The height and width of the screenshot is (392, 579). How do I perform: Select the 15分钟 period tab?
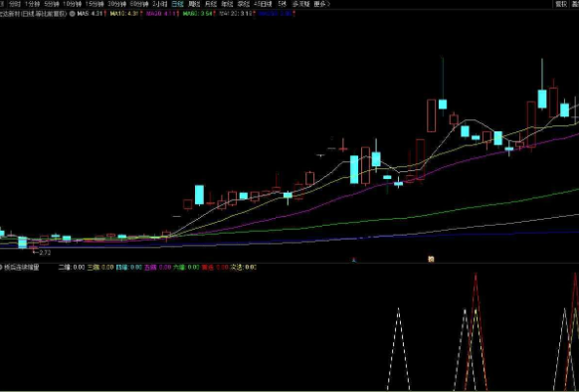[x=95, y=4]
